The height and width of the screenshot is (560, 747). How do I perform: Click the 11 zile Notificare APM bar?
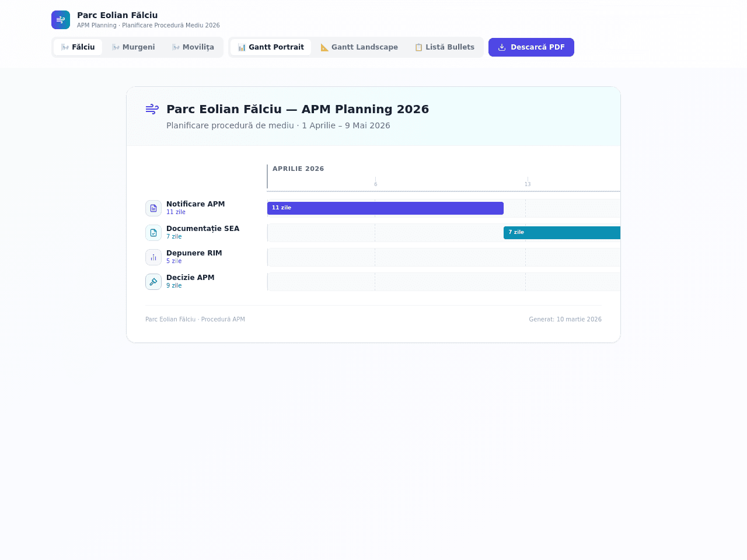(x=385, y=208)
